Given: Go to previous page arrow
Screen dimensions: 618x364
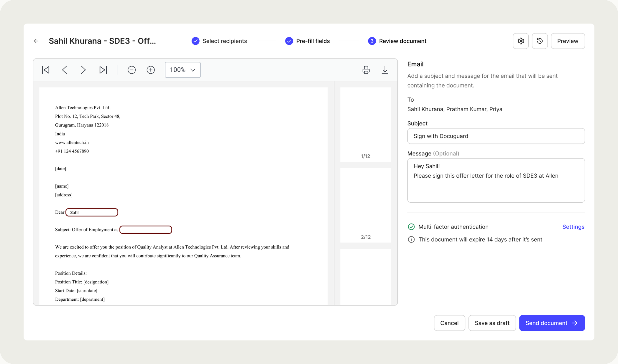Looking at the screenshot, I should coord(65,70).
